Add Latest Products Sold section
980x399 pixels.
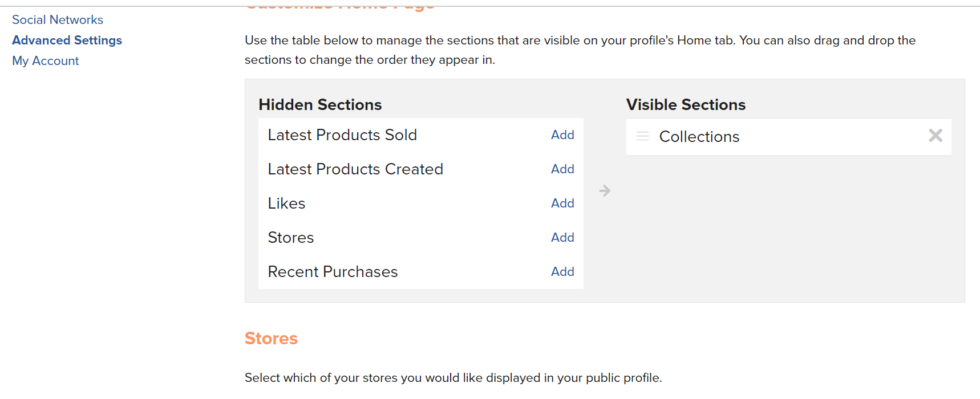point(562,135)
